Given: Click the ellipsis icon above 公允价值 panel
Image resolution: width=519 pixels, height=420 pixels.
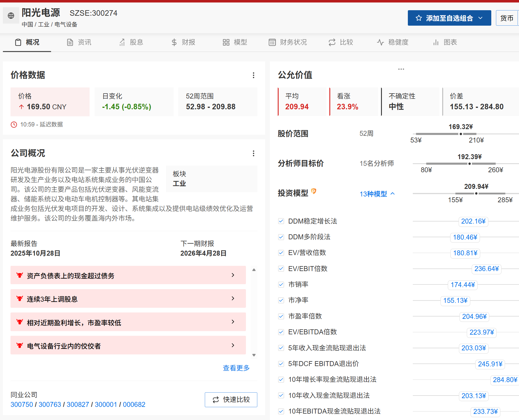Looking at the screenshot, I should coord(401,69).
